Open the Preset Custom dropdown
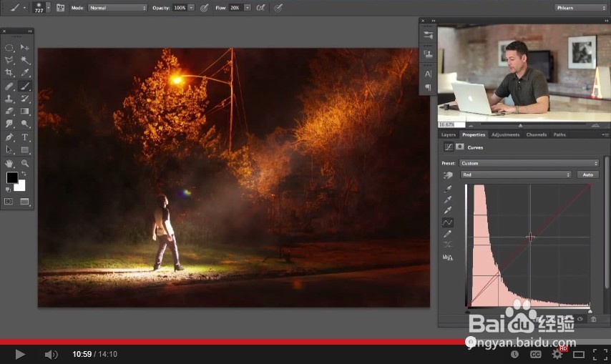This screenshot has height=364, width=611. (529, 163)
